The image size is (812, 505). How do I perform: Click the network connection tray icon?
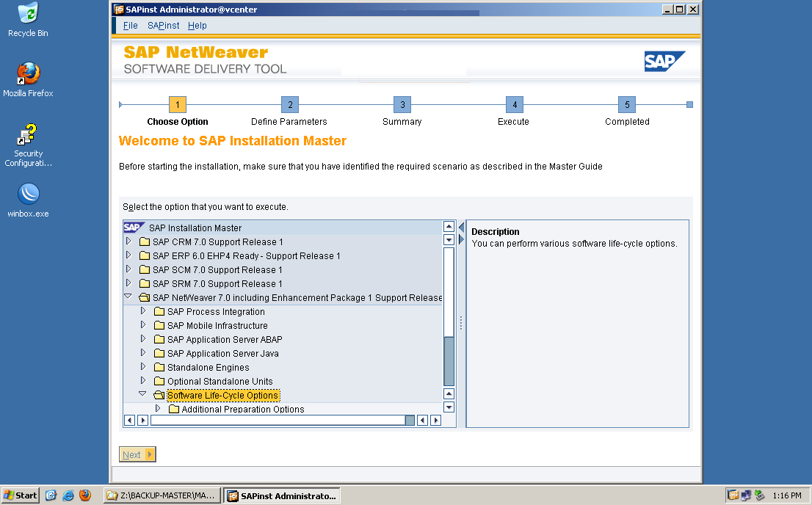click(x=746, y=495)
